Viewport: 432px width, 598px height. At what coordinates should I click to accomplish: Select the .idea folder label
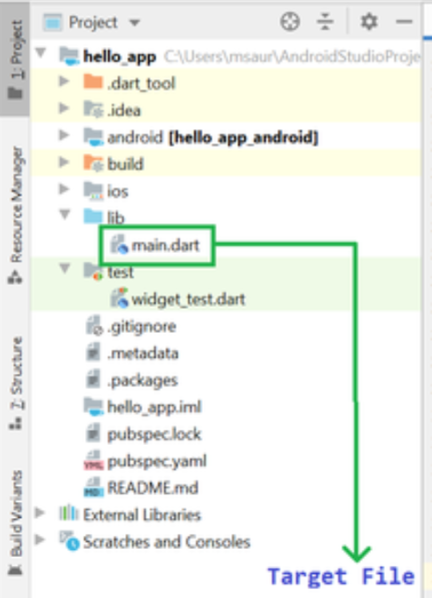click(x=124, y=111)
